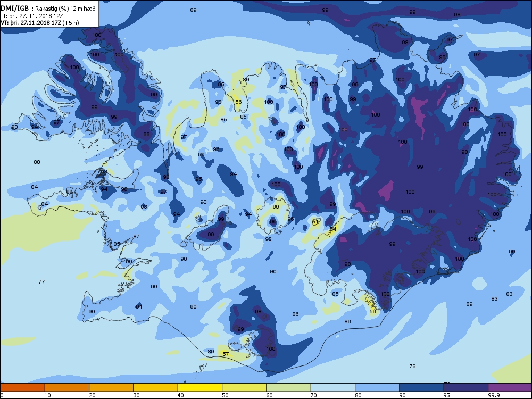532x399 pixels.
Task: Click the map value '54' on the map
Action: point(333,229)
